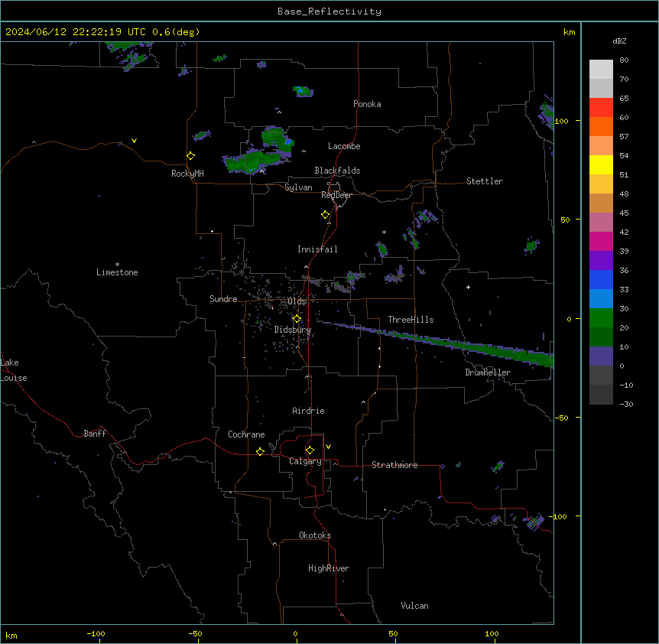The height and width of the screenshot is (644, 659).
Task: Click the Stettler label
Action: tap(484, 181)
